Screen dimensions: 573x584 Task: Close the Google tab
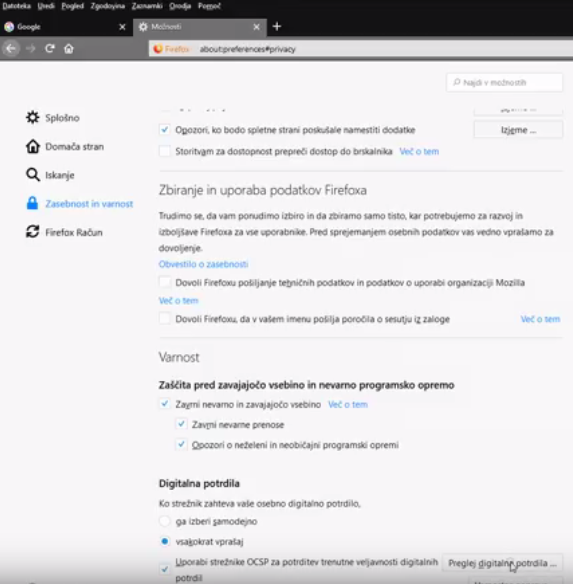coord(122,27)
